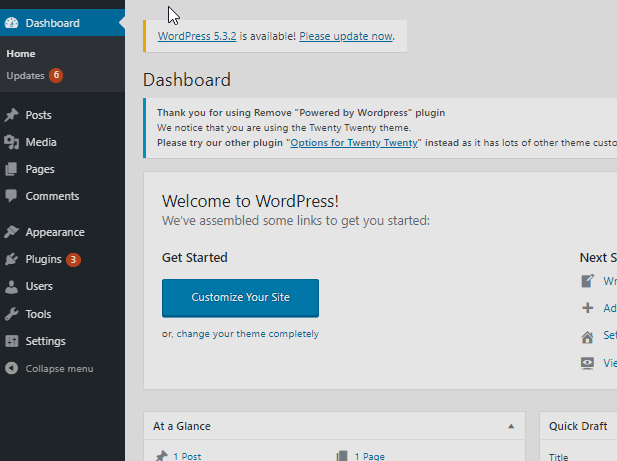Image resolution: width=617 pixels, height=461 pixels.
Task: Click the Dashboard gauge icon in sidebar
Action: (12, 23)
